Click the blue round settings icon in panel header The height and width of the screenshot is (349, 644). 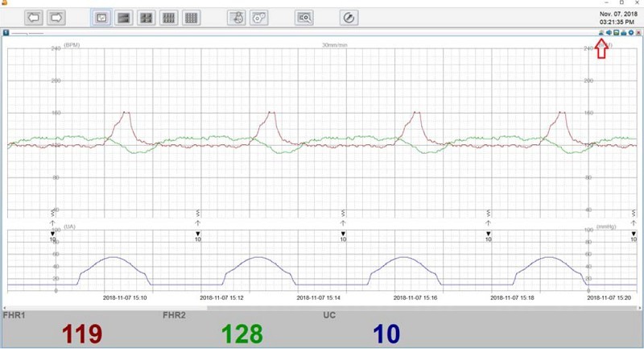pos(630,33)
